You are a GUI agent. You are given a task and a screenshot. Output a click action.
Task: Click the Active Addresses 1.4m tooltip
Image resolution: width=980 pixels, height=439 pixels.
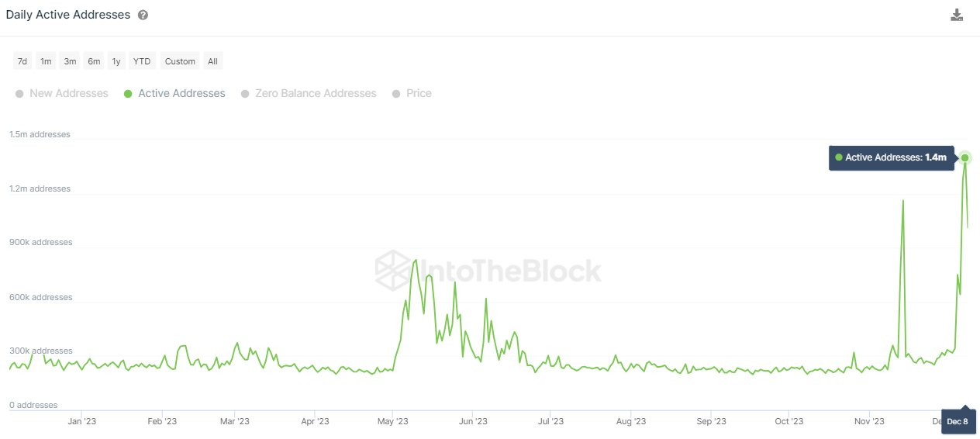[x=891, y=157]
